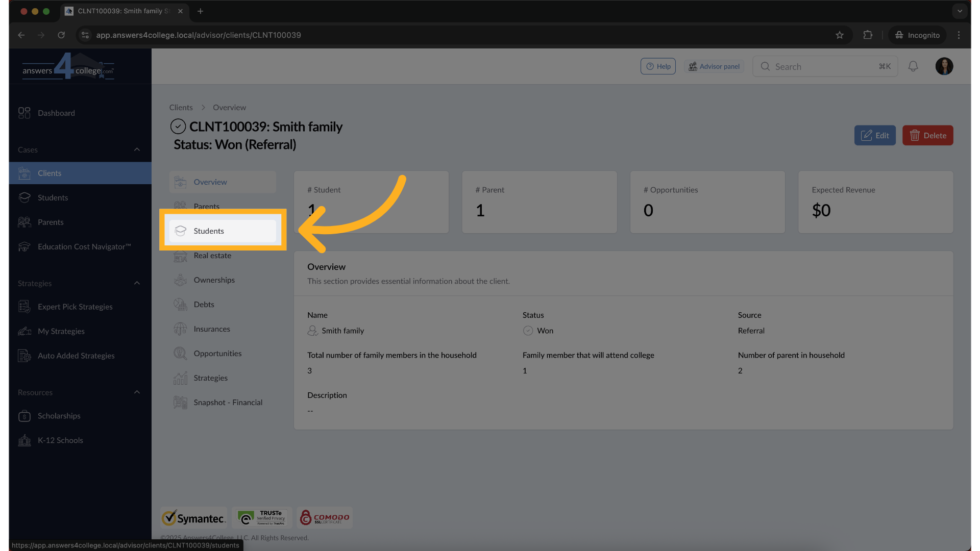Image resolution: width=980 pixels, height=551 pixels.
Task: Collapse the Strategies sidebar section
Action: pyautogui.click(x=137, y=283)
